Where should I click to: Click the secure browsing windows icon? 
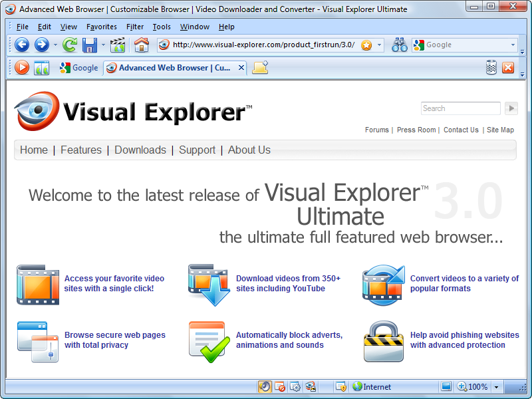[38, 342]
